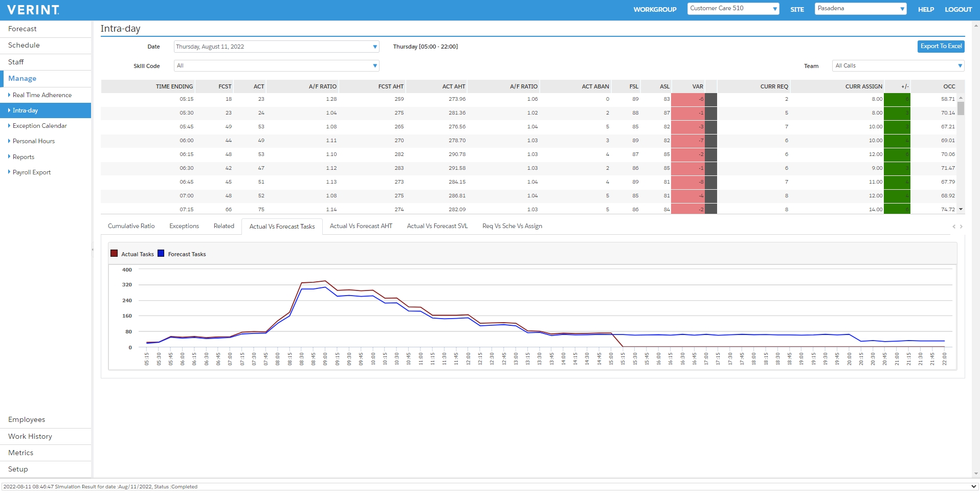Switch to the Cumulative Ratio tab
Viewport: 980px width, 493px height.
click(131, 226)
